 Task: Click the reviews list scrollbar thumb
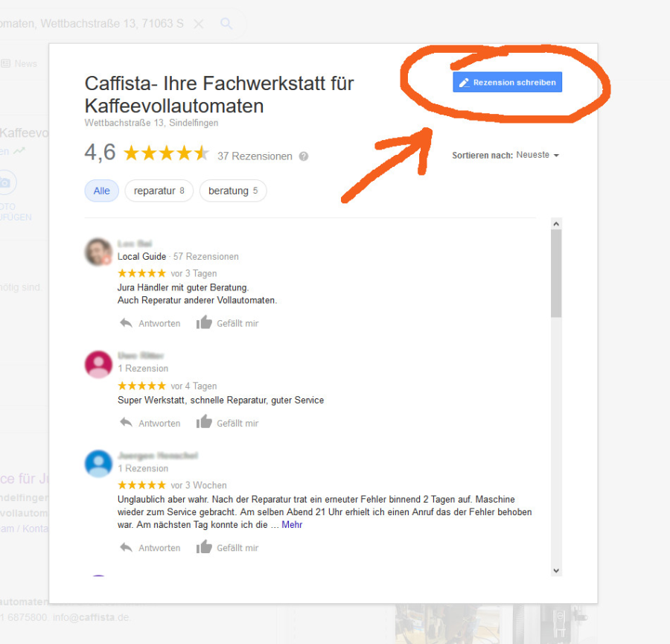(556, 273)
